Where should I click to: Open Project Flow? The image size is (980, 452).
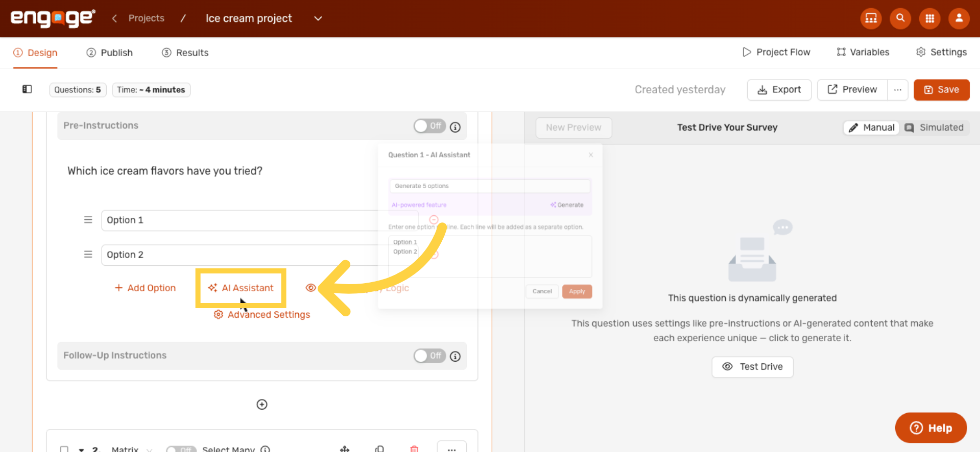[x=776, y=52]
